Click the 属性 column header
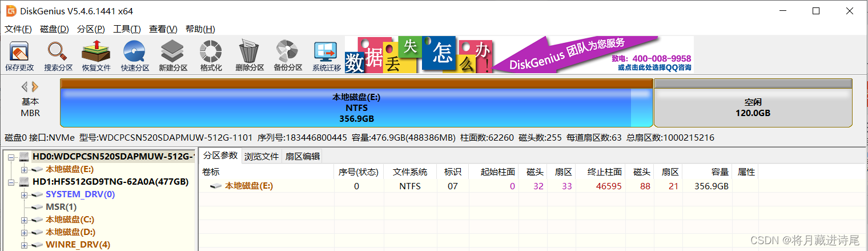The width and height of the screenshot is (868, 251). (746, 172)
